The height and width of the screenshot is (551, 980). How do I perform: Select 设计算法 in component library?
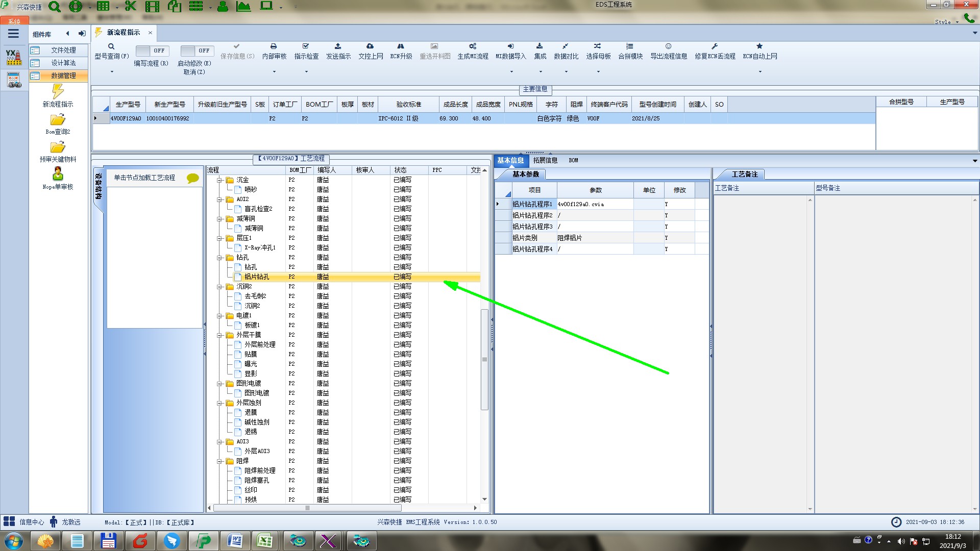coord(63,63)
